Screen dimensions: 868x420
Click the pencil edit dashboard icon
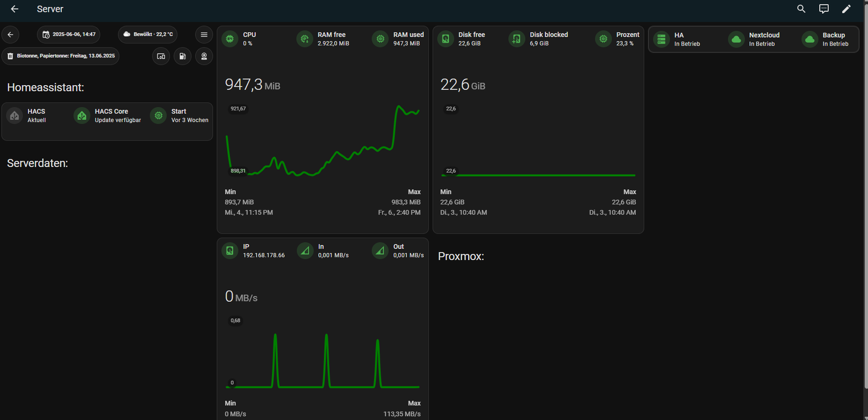tap(846, 9)
